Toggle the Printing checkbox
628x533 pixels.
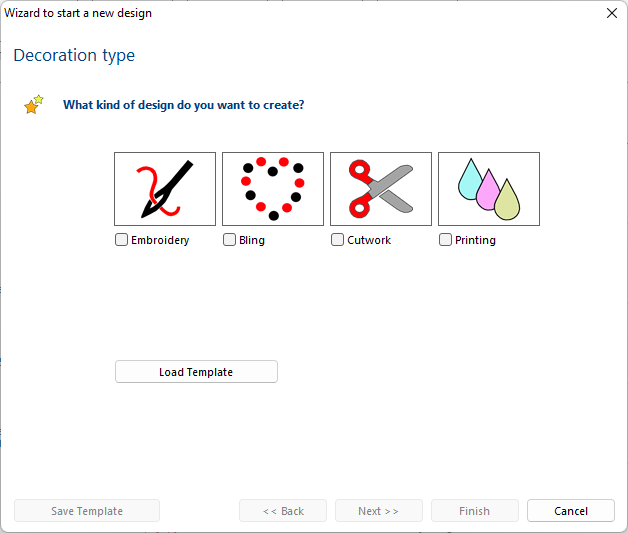point(445,239)
